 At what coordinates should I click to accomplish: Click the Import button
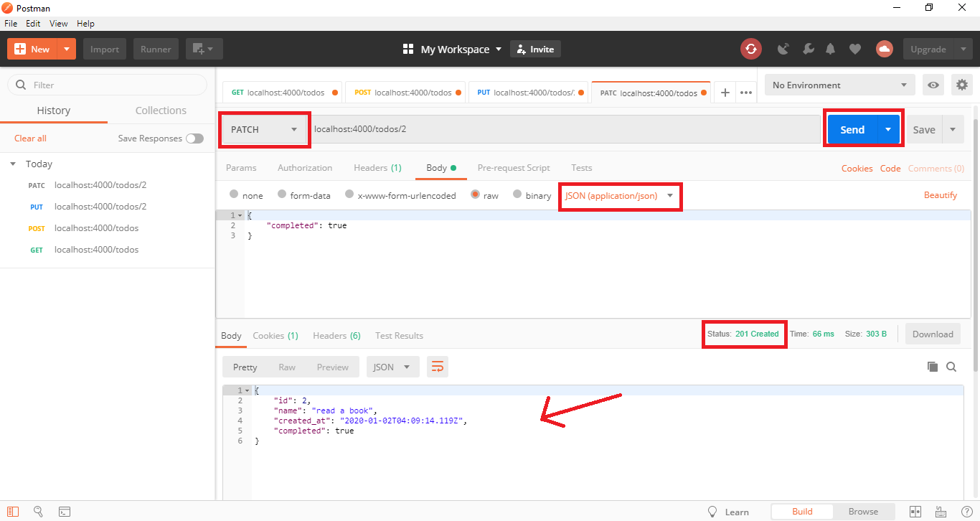coord(105,49)
